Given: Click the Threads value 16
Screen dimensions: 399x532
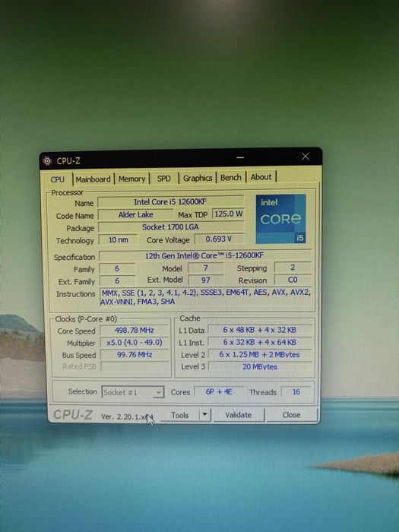Looking at the screenshot, I should (296, 391).
